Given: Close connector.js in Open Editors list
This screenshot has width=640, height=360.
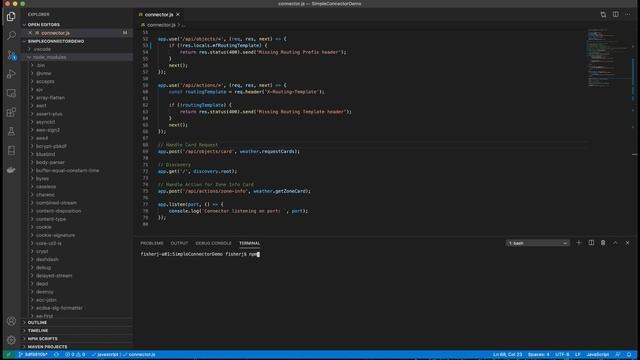Looking at the screenshot, I should click(30, 33).
